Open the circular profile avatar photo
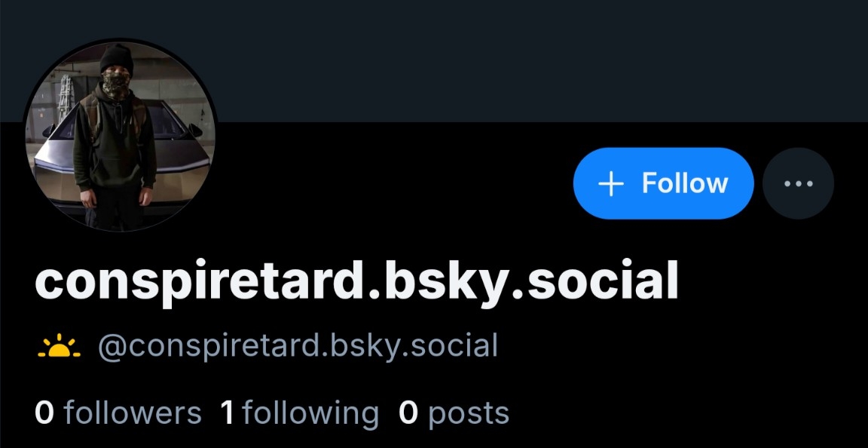Viewport: 868px width, 448px height. point(120,136)
